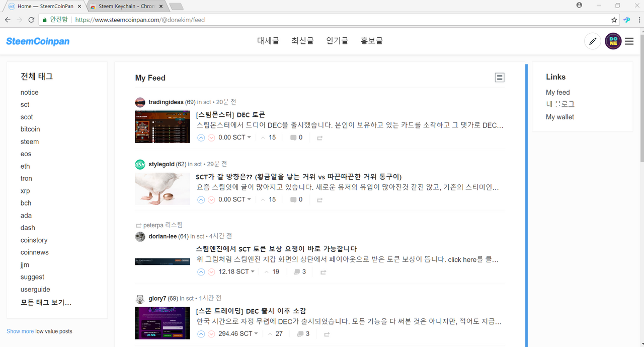Go back in browser history

pos(8,20)
